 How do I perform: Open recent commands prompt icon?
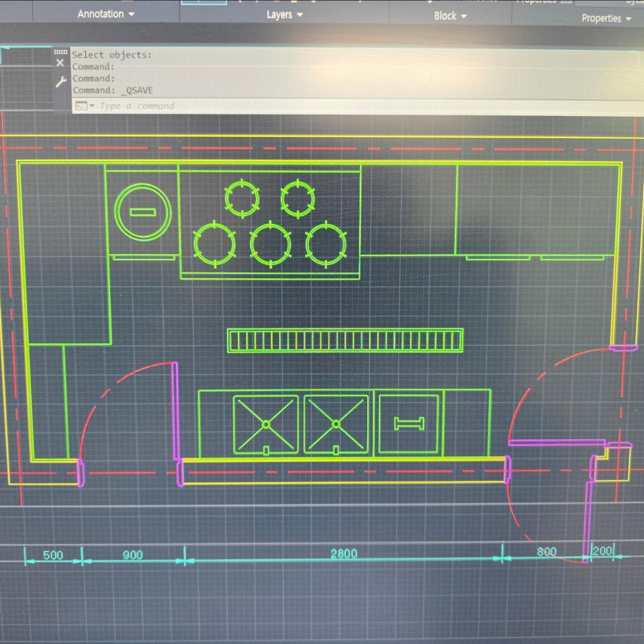coord(85,106)
